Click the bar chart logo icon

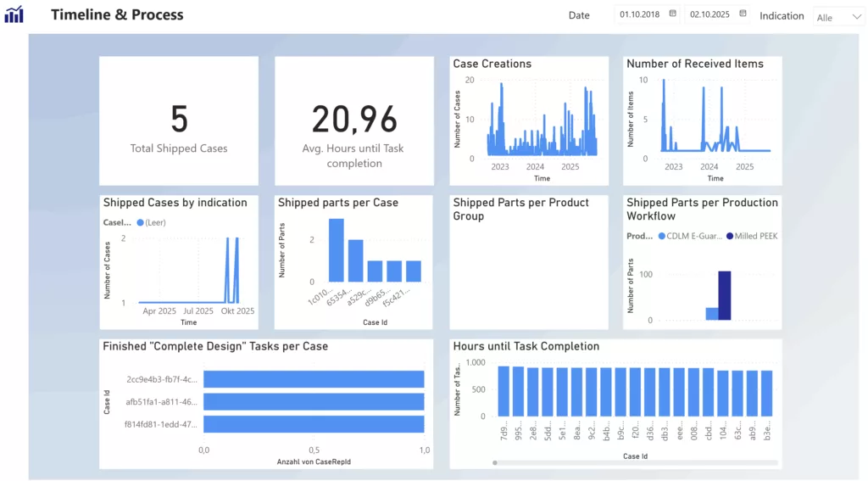[x=14, y=14]
